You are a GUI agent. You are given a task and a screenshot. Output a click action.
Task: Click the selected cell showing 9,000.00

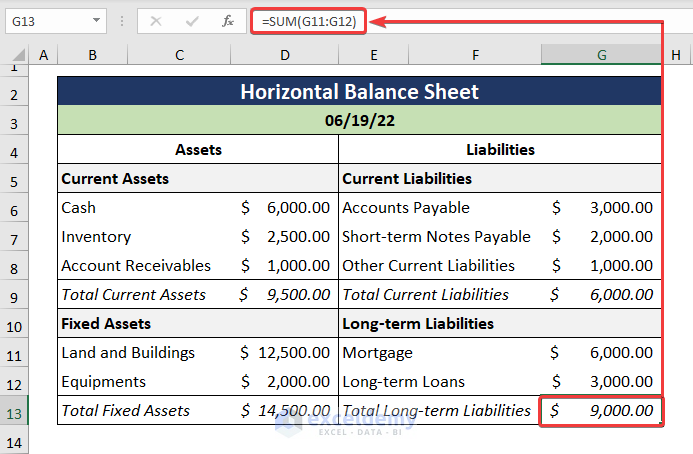601,411
